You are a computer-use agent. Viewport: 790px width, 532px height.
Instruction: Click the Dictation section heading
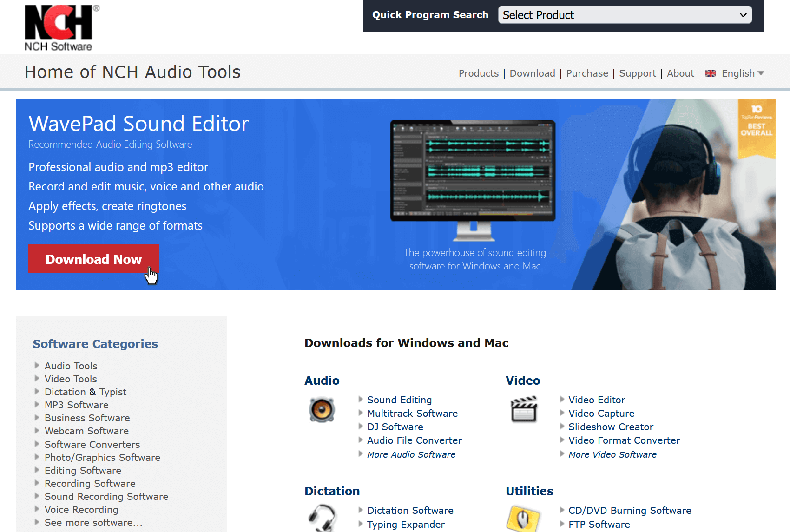click(x=332, y=491)
